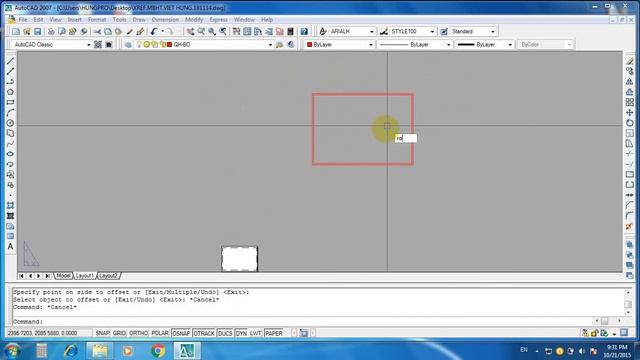Select the Ellipse draw tool

coord(10,154)
